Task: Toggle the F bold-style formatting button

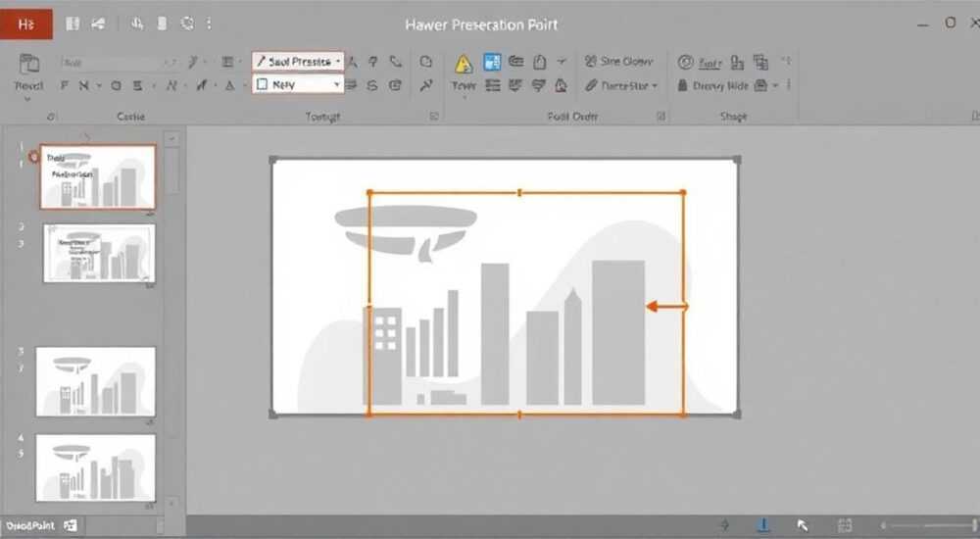Action: 64,85
